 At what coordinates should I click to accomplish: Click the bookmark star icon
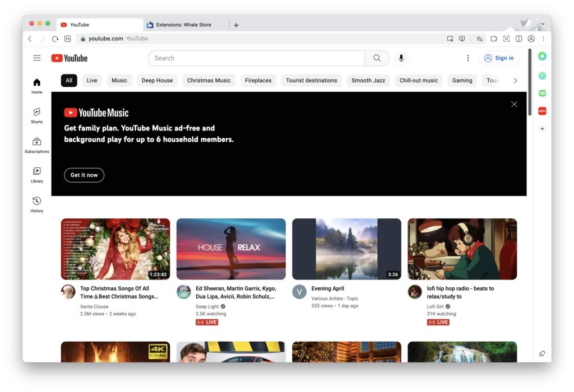tap(479, 39)
